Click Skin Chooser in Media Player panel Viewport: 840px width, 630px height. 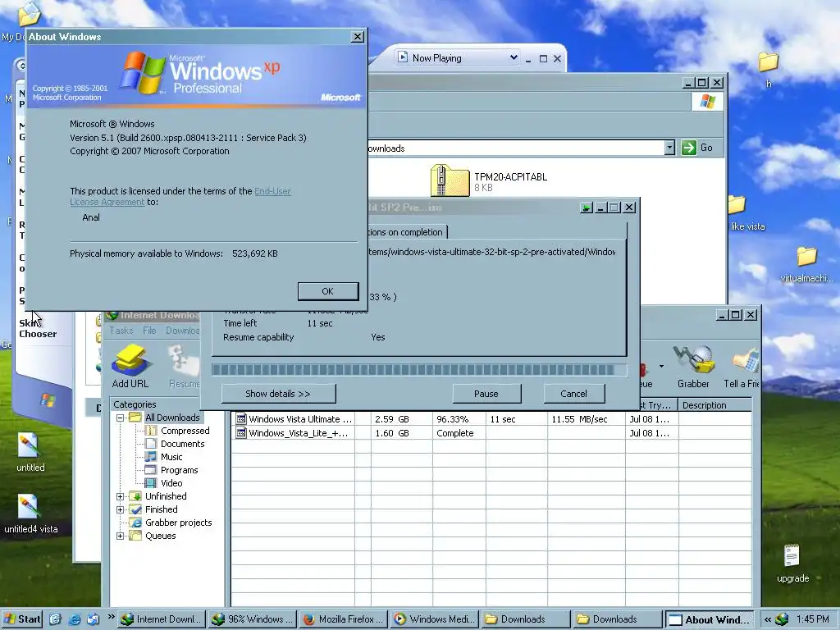[x=38, y=328]
